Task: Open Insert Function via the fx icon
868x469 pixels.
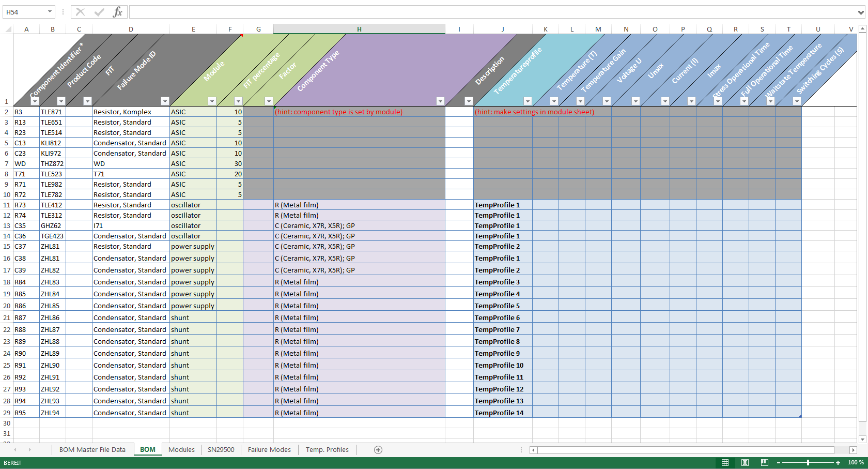Action: [x=118, y=12]
